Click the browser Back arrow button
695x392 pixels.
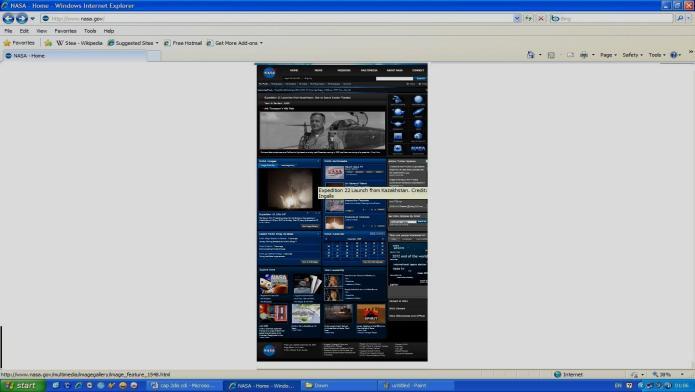(x=8, y=18)
